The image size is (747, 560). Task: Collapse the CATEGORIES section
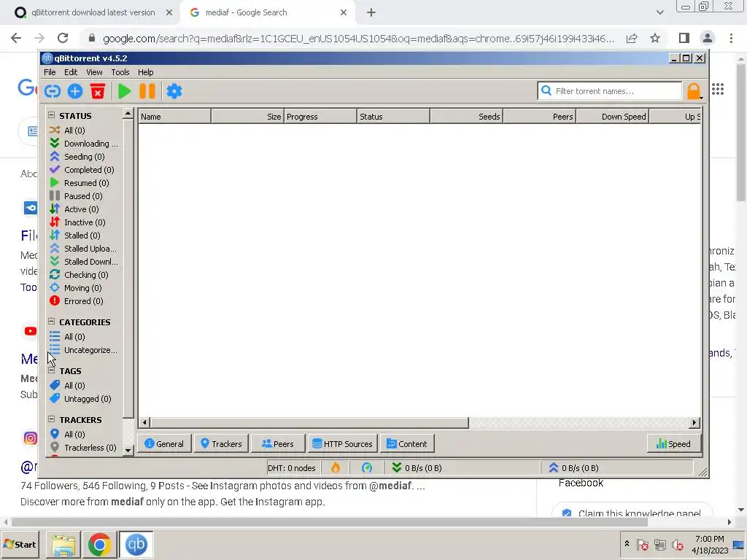coord(52,322)
